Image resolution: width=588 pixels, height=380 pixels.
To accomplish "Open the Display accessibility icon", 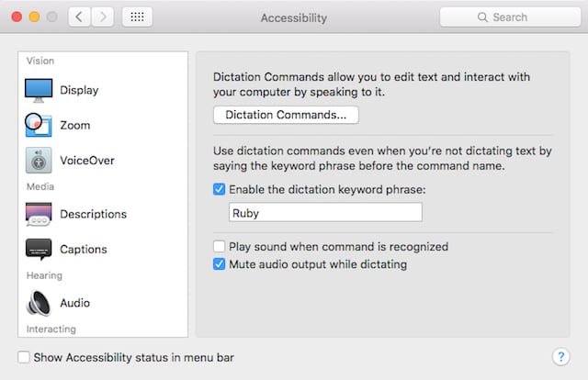I will click(x=39, y=90).
